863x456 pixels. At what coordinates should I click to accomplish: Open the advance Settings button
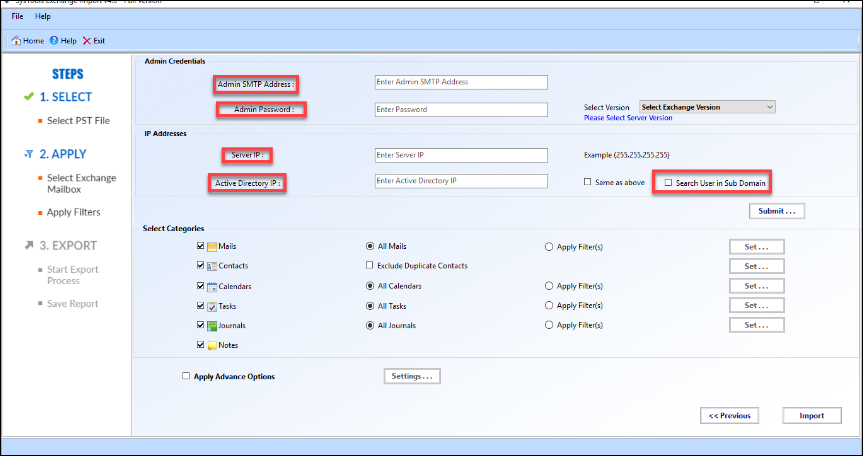[x=412, y=376]
